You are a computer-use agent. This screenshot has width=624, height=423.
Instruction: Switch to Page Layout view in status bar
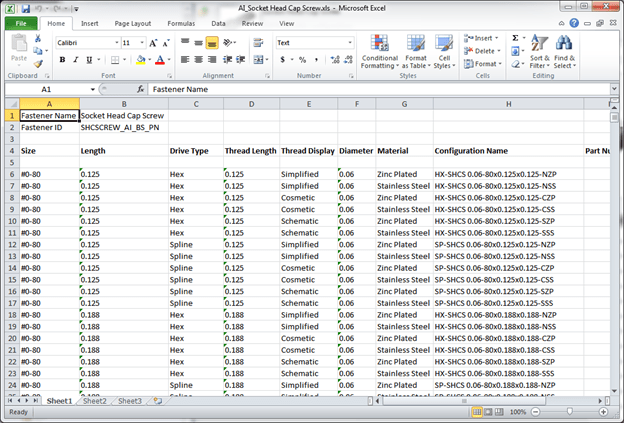point(488,412)
